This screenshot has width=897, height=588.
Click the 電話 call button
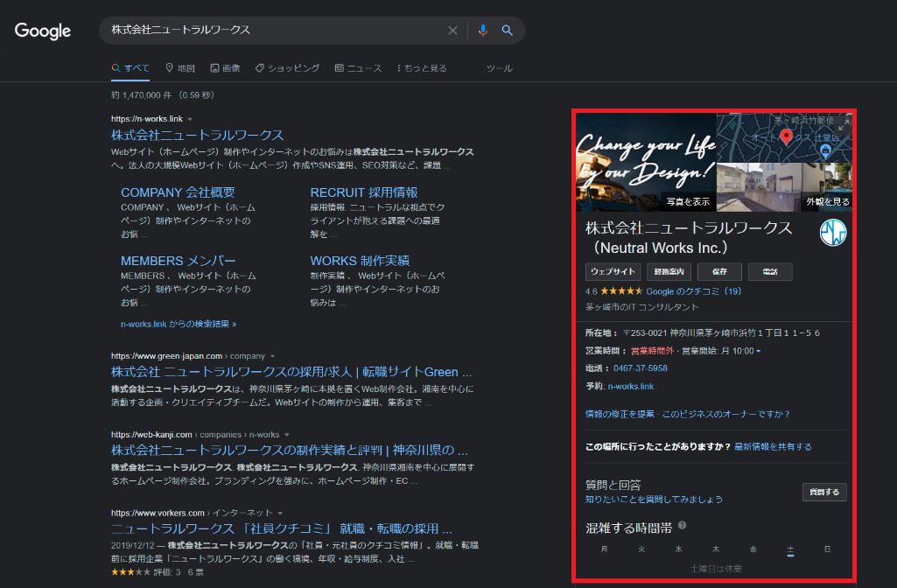(770, 271)
